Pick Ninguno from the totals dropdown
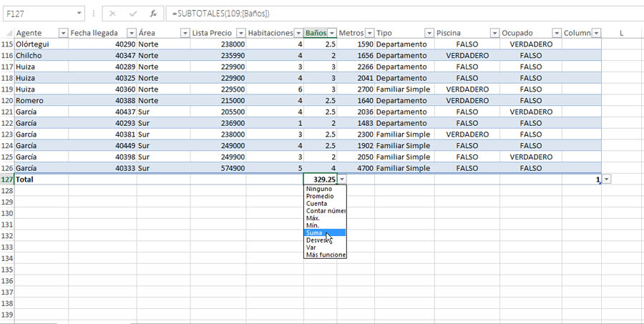This screenshot has height=324, width=644. point(318,189)
